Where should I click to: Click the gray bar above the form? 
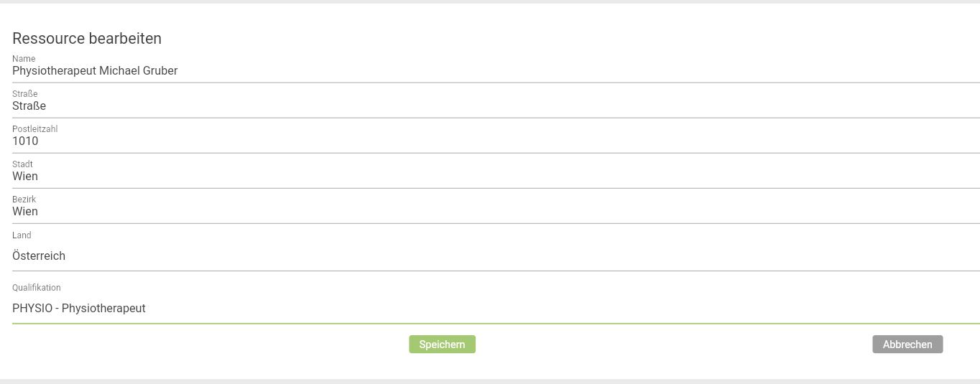490,1
